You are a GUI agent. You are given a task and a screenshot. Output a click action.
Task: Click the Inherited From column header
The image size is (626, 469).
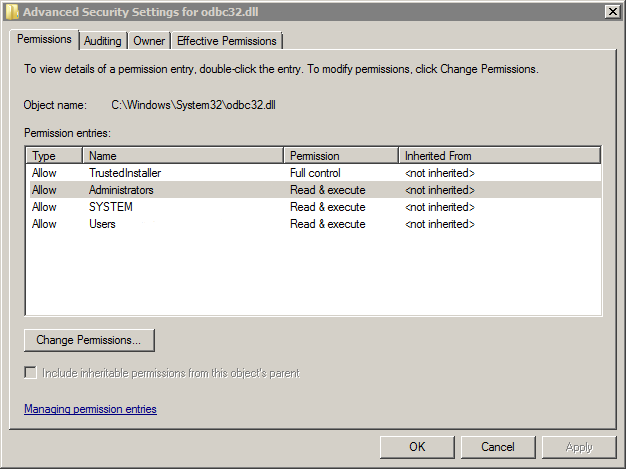499,156
